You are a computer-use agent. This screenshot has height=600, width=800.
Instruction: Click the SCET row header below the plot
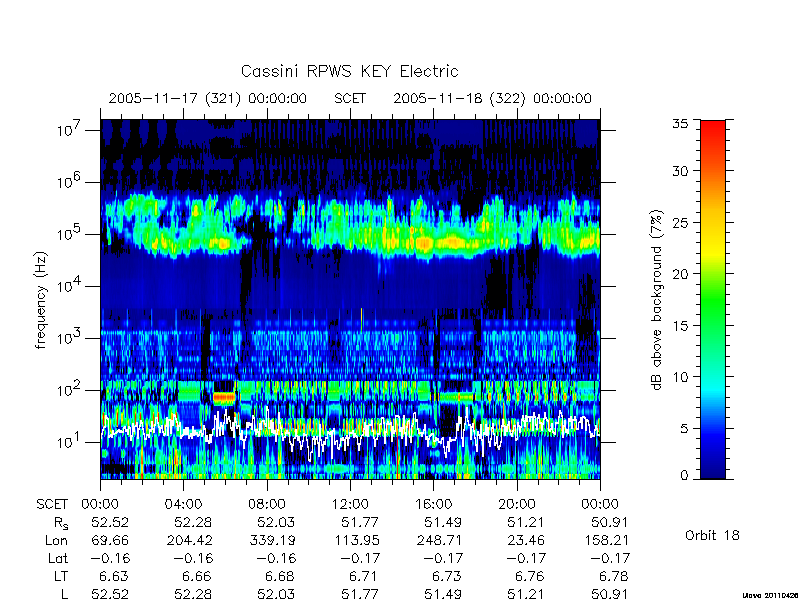point(52,504)
